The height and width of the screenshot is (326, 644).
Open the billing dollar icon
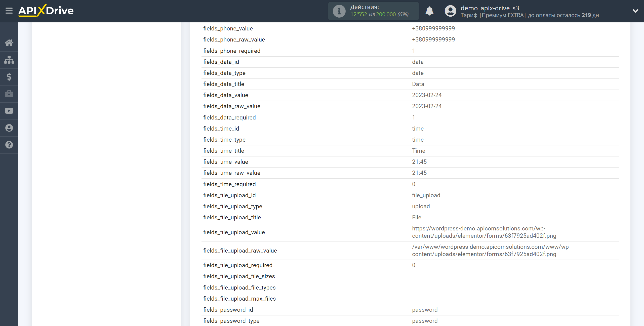9,77
